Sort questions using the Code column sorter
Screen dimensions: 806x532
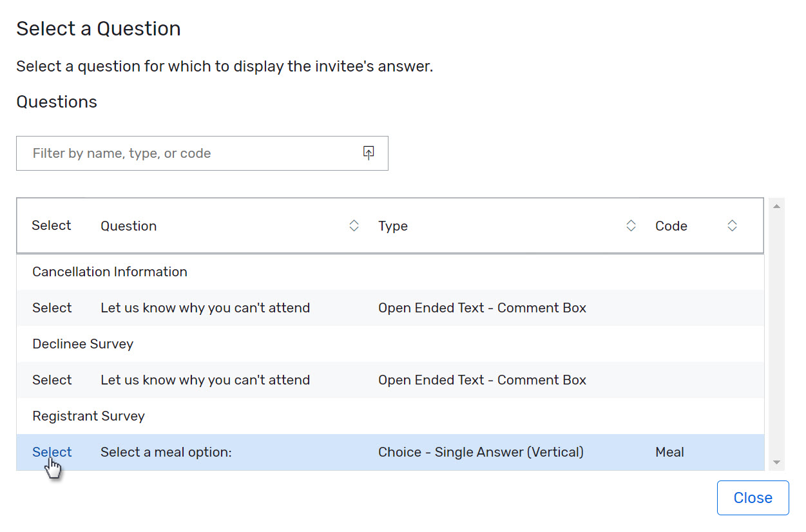coord(733,225)
